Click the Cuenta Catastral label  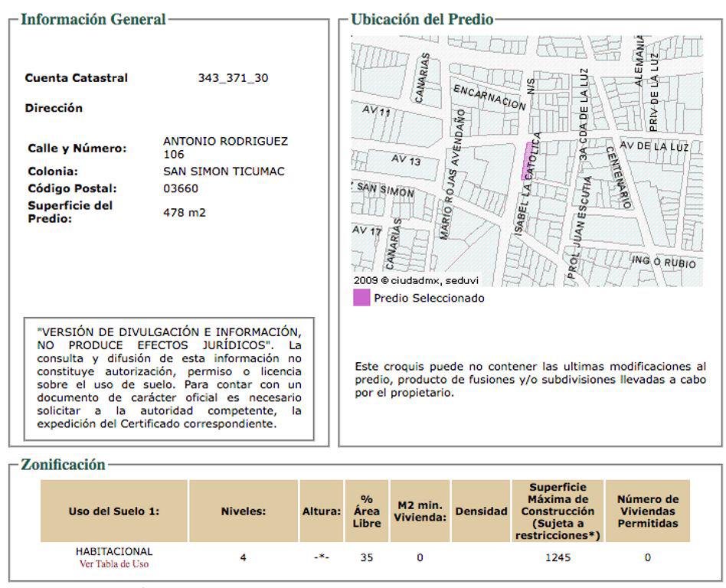pyautogui.click(x=77, y=78)
